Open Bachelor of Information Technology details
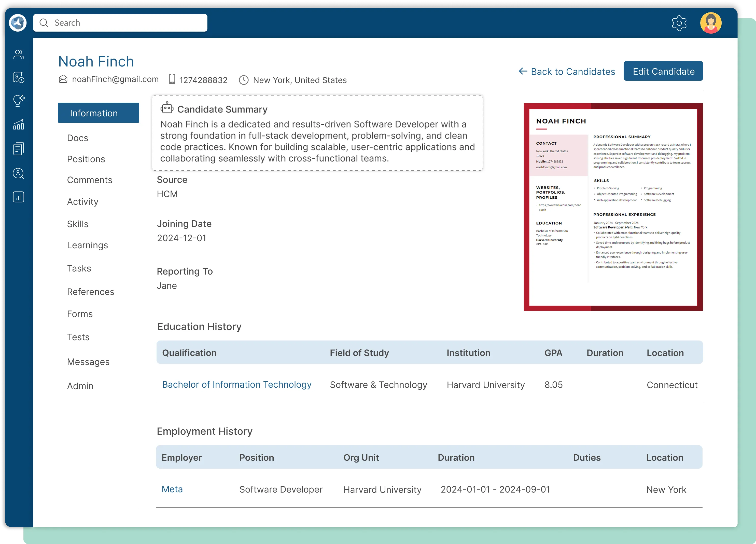756x544 pixels. point(237,384)
